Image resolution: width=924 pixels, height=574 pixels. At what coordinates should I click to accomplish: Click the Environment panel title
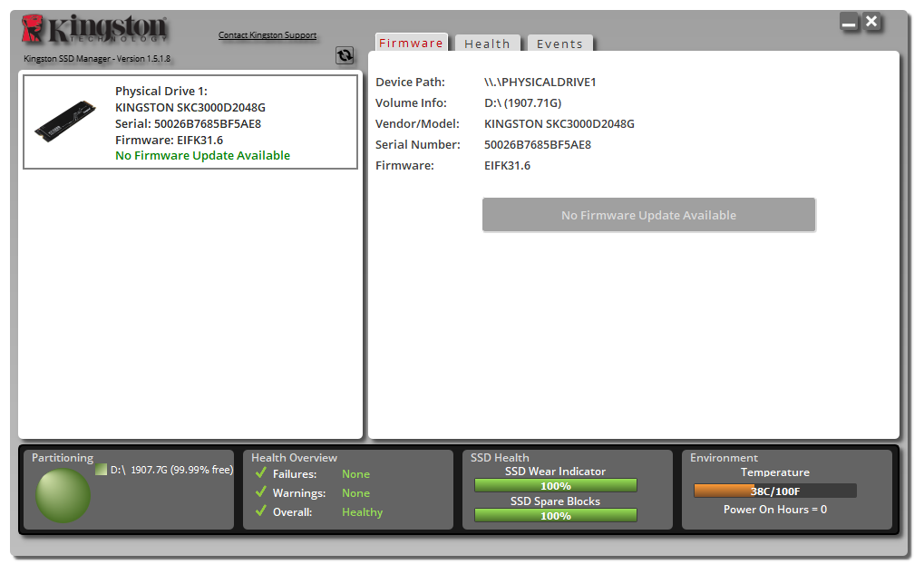[x=725, y=458]
